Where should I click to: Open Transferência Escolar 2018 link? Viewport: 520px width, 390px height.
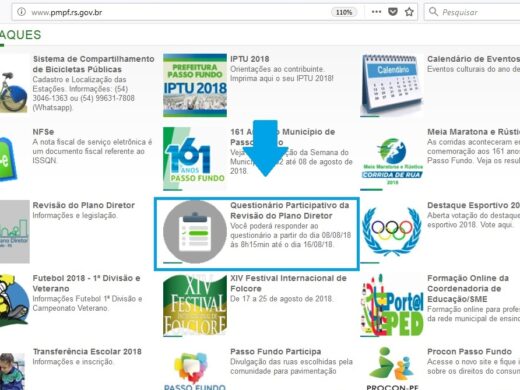click(x=87, y=351)
